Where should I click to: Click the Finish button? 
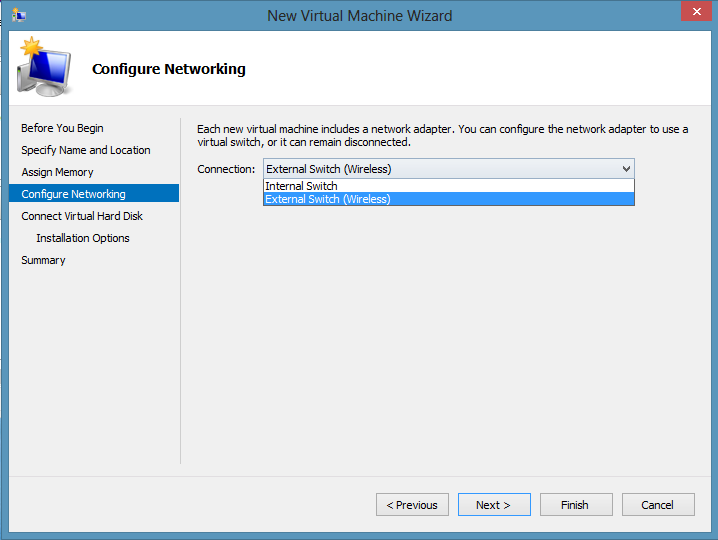[576, 505]
